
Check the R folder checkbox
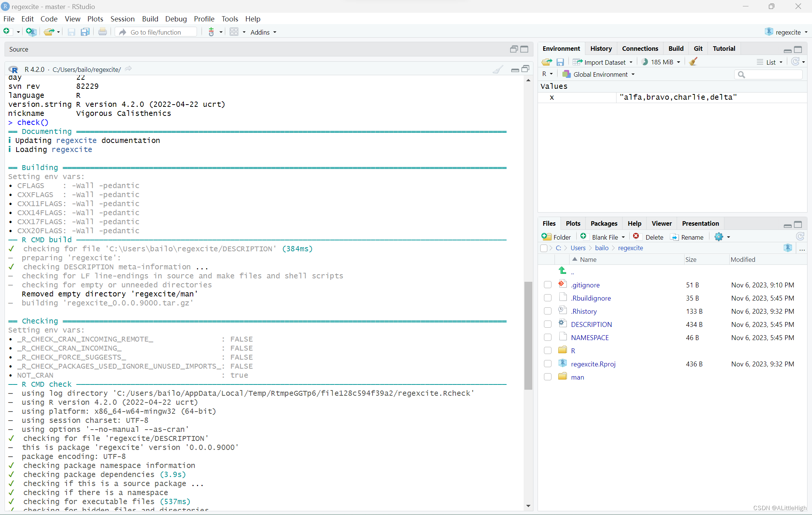coord(548,351)
